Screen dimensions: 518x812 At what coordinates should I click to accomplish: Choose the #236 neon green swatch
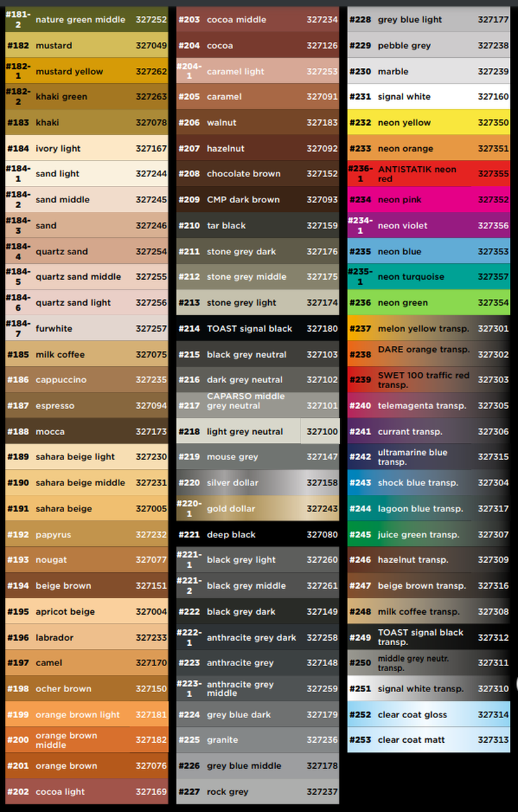429,303
